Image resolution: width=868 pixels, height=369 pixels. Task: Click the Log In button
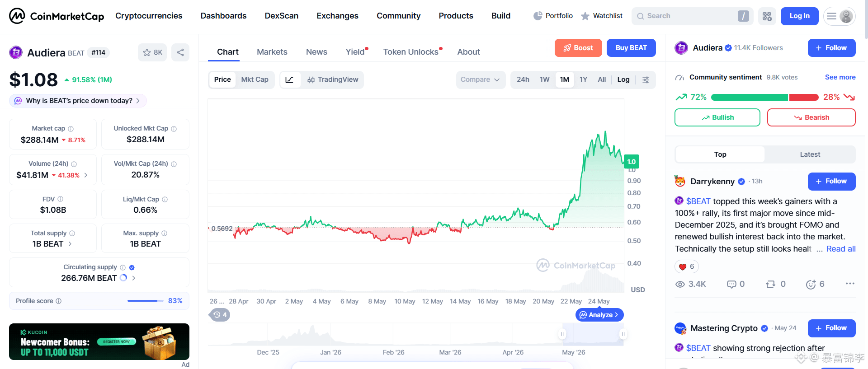pos(799,16)
